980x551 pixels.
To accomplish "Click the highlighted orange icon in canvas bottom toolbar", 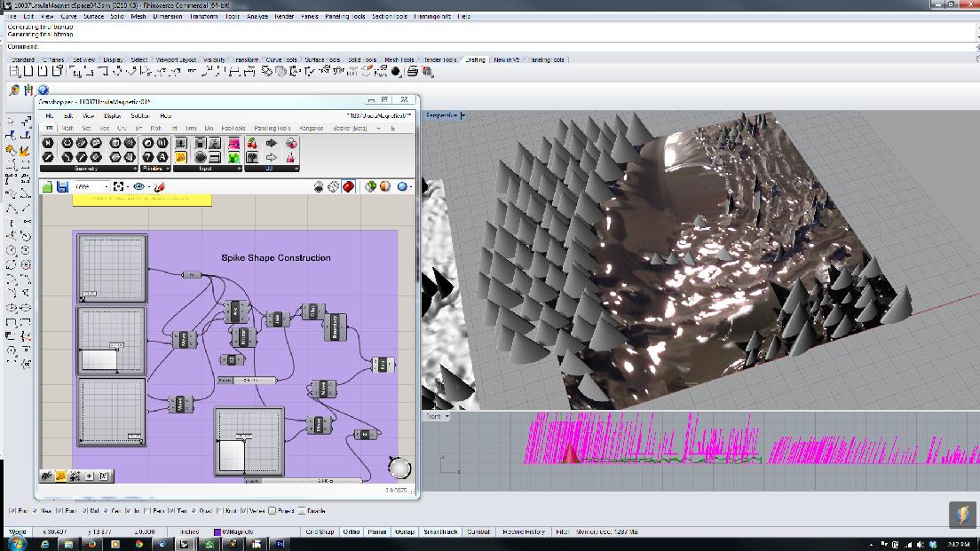I will [60, 476].
